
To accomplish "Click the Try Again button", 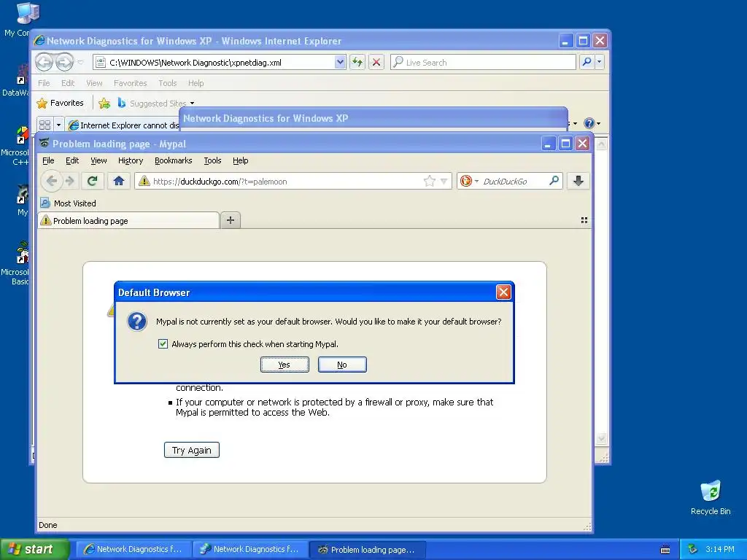I will tap(192, 450).
